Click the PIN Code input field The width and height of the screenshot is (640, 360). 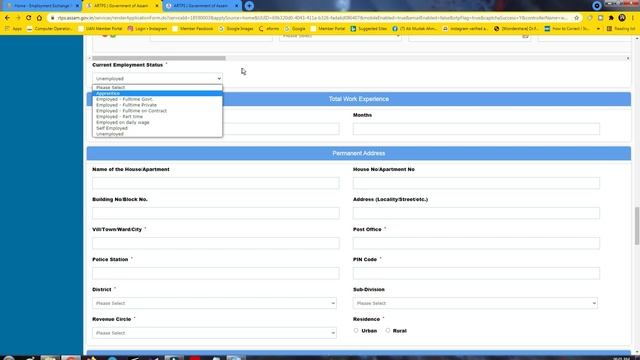click(476, 273)
